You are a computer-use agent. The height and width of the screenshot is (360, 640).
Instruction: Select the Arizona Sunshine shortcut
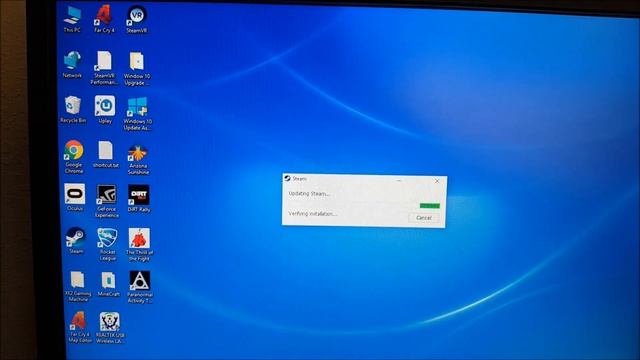click(138, 159)
